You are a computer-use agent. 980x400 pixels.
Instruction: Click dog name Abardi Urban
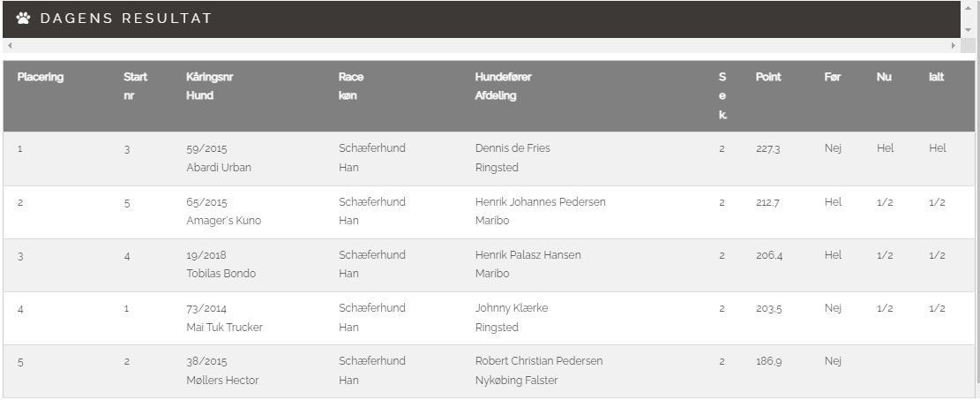click(x=219, y=168)
